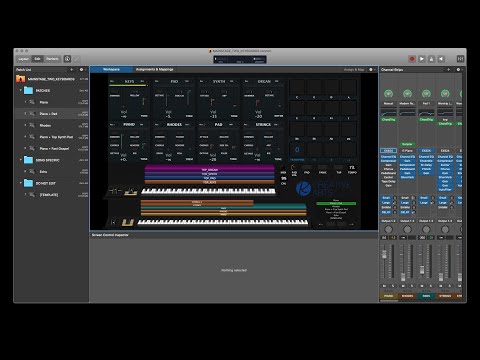
Task: Click the RHODES strip green setting button
Action: pos(407,94)
